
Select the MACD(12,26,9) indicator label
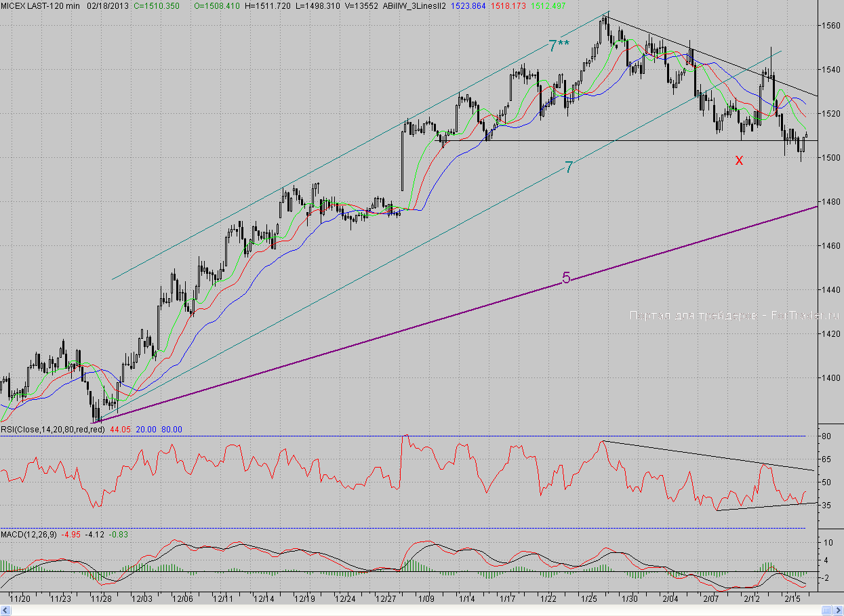(28, 535)
